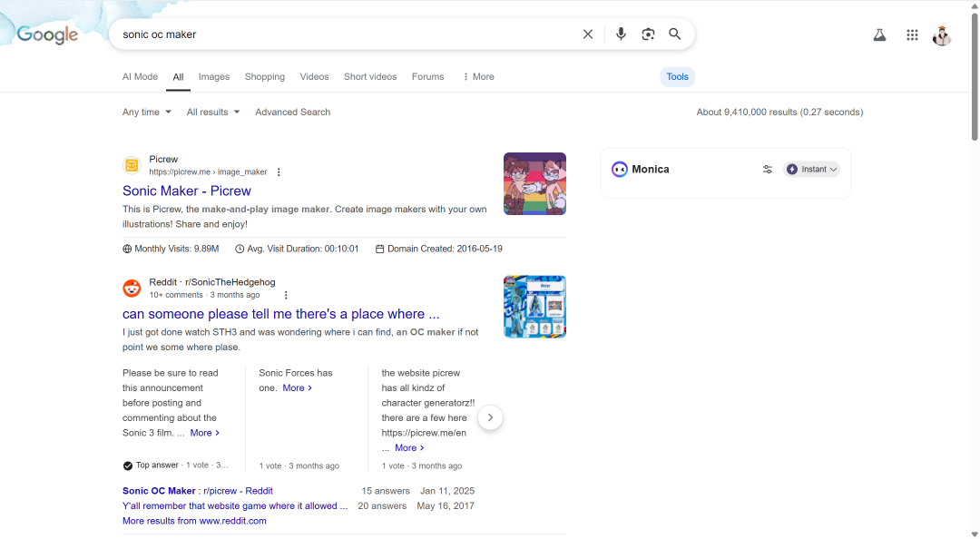This screenshot has width=980, height=539.
Task: Open Google account avatar
Action: coord(942,35)
